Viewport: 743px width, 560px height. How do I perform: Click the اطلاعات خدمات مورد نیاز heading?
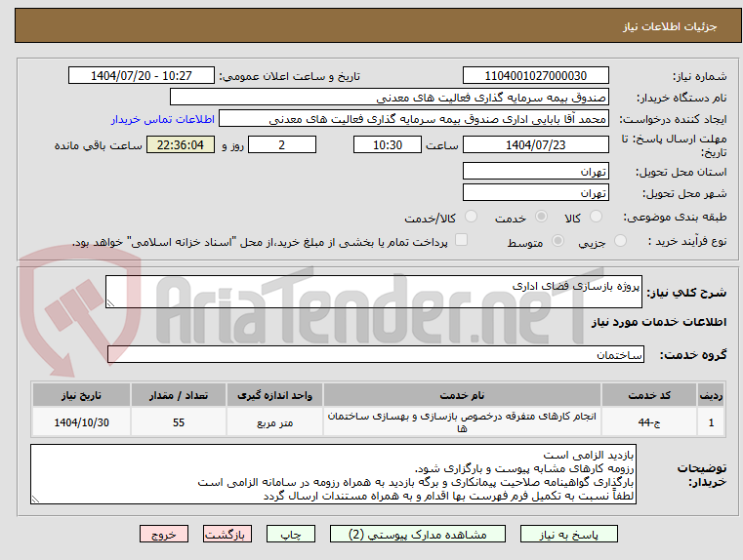659,322
